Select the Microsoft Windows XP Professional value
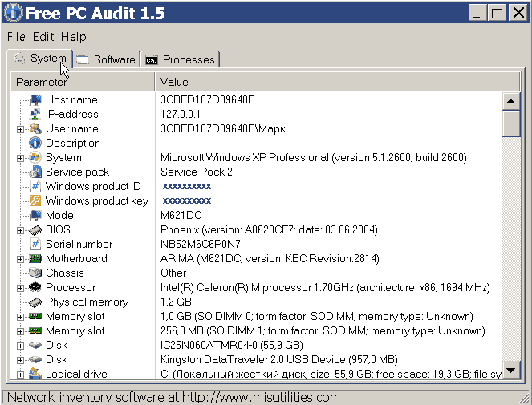 [x=314, y=158]
